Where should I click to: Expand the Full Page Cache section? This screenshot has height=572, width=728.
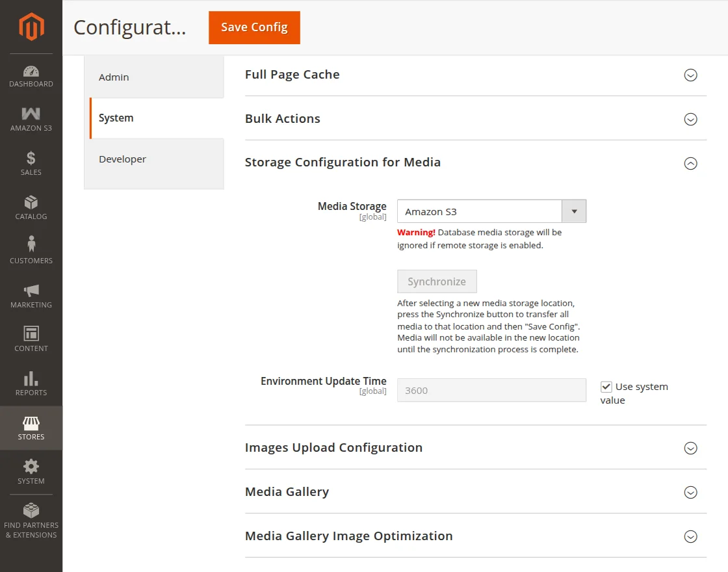pyautogui.click(x=691, y=75)
